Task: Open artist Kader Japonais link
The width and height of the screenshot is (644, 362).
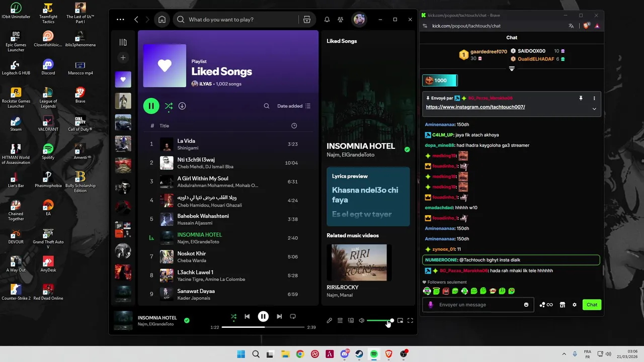Action: [194, 298]
